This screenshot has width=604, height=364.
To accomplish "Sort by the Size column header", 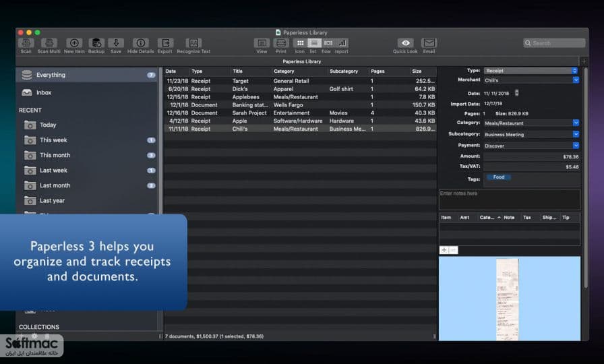I will 423,71.
